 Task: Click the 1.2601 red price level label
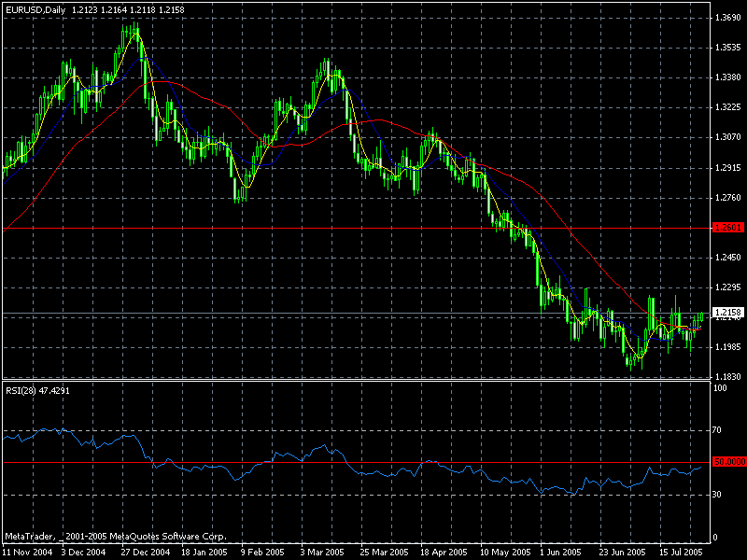[x=728, y=227]
